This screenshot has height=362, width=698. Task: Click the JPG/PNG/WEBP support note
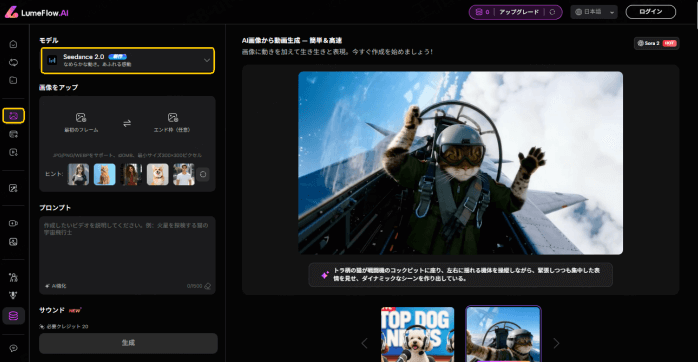(127, 155)
